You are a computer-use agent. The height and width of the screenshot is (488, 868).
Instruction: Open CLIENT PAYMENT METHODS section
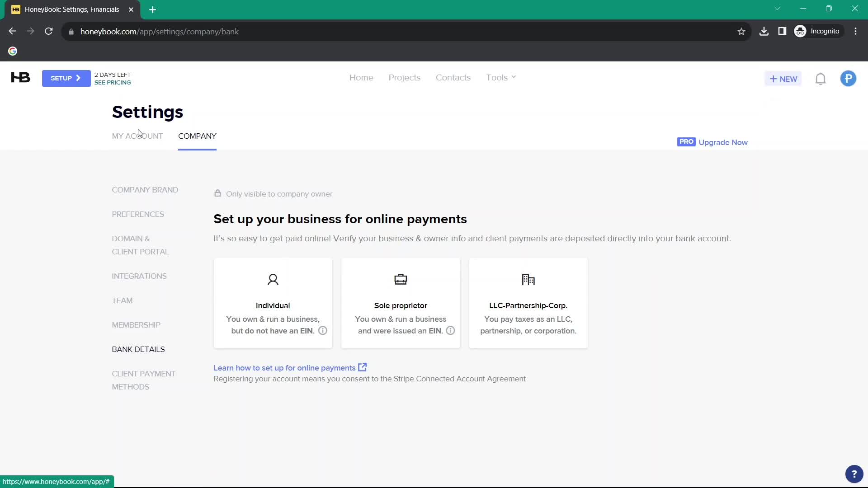point(144,380)
